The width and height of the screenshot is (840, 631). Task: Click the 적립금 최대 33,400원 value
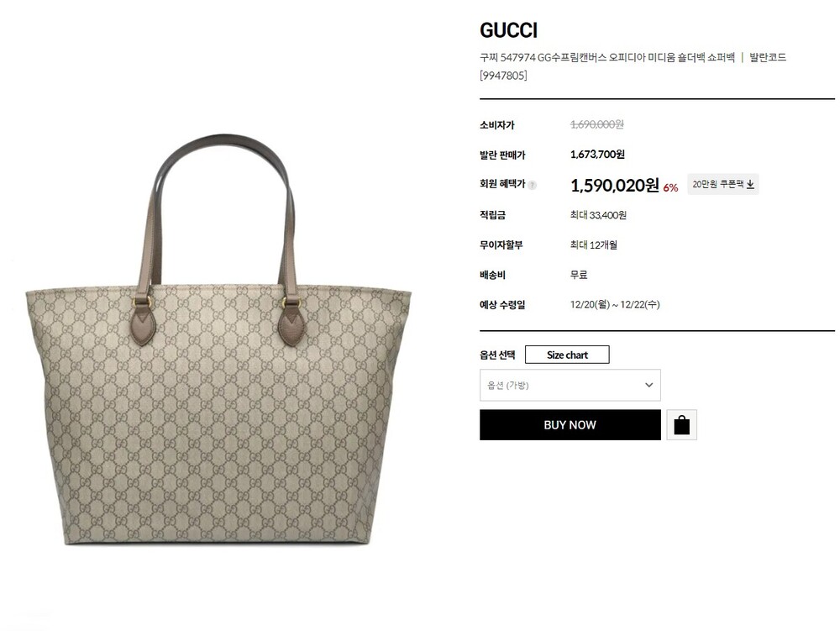pos(598,215)
